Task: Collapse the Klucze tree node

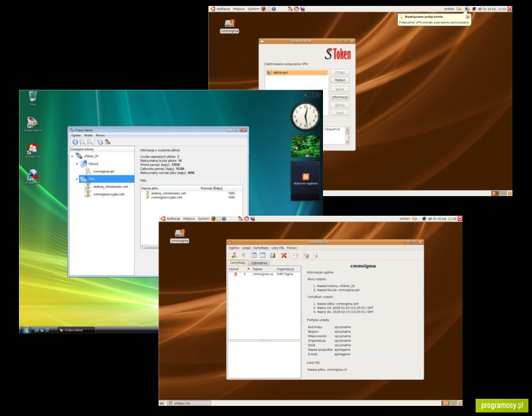Action: [x=77, y=163]
